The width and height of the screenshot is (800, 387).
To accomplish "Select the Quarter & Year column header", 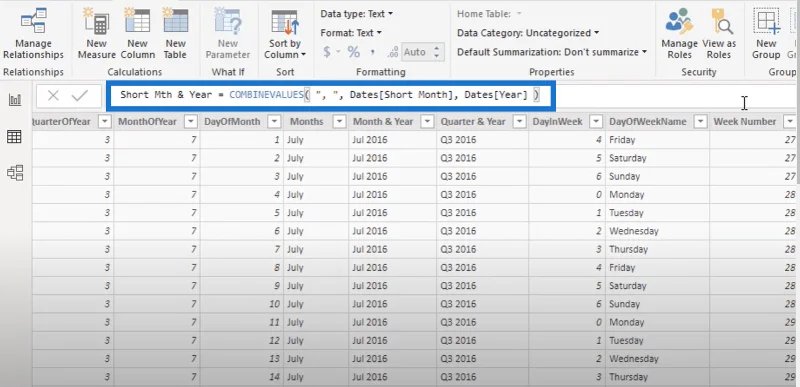I will click(473, 121).
